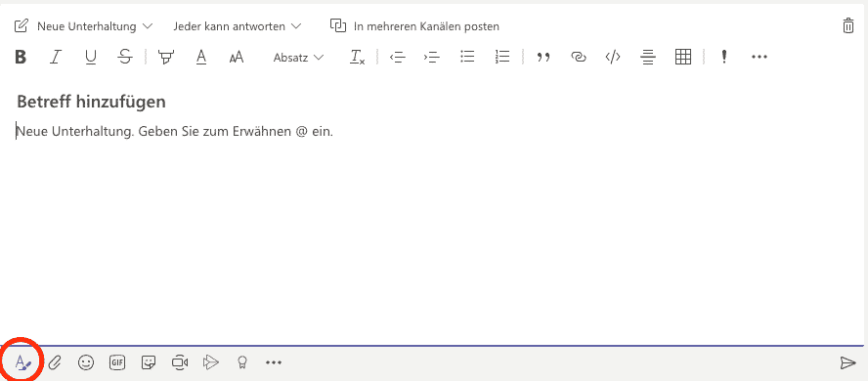Open the Absatz paragraph style dropdown
This screenshot has height=381, width=868.
coord(298,58)
